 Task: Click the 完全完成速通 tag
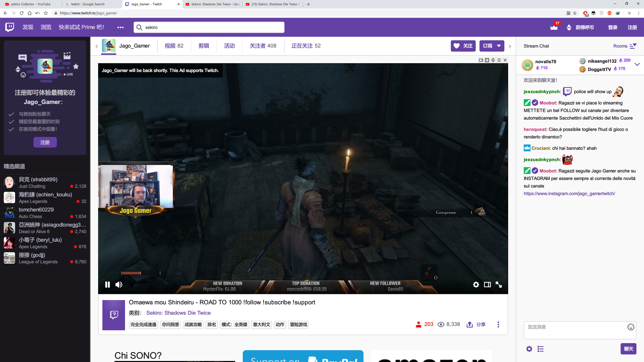coord(143,324)
